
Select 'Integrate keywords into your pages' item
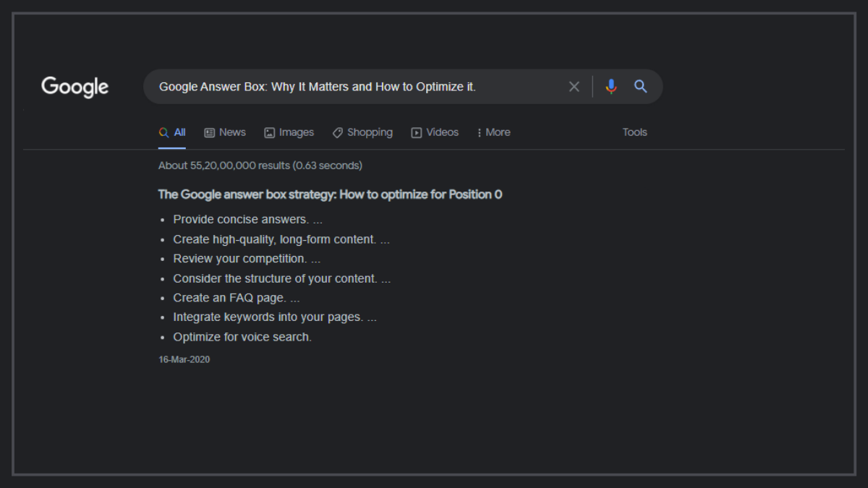click(x=275, y=317)
